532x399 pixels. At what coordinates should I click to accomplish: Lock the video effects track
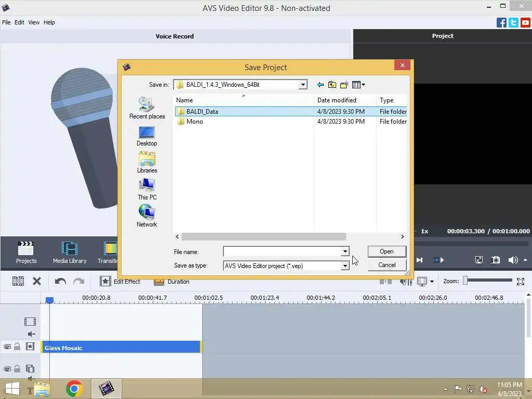(17, 347)
